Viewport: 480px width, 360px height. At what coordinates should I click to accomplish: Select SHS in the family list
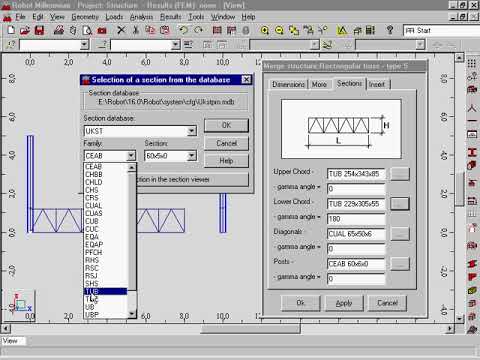tap(106, 284)
